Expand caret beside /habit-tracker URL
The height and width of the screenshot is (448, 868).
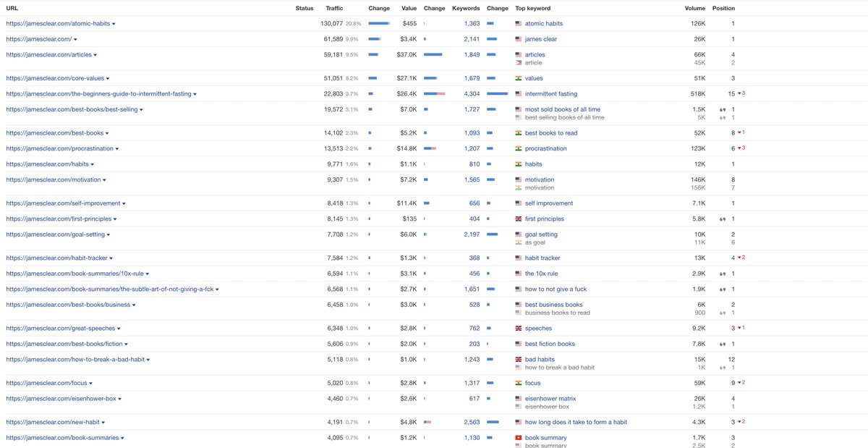point(111,258)
